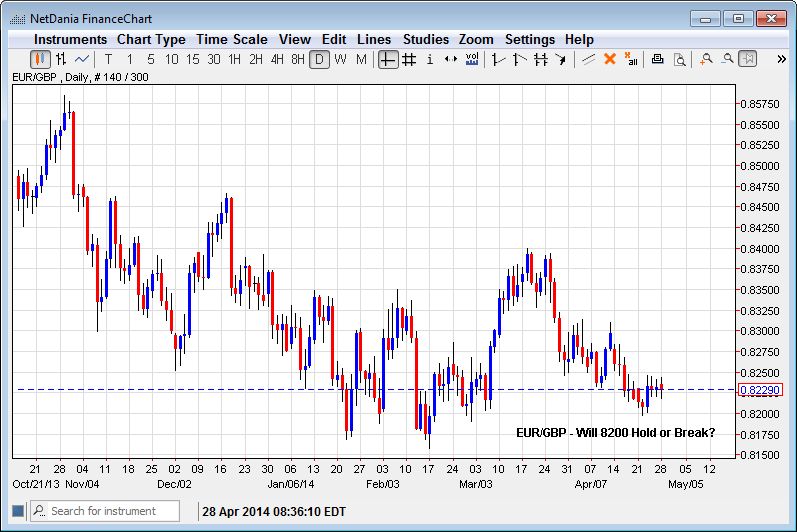This screenshot has height=532, width=797.
Task: Open the Instruments menu
Action: pos(70,39)
